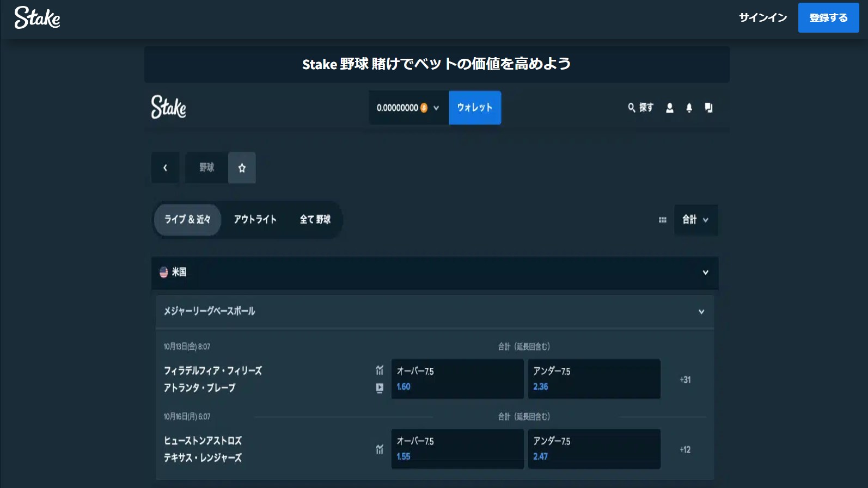The height and width of the screenshot is (488, 868).
Task: Open +31 more markets
Action: (685, 380)
